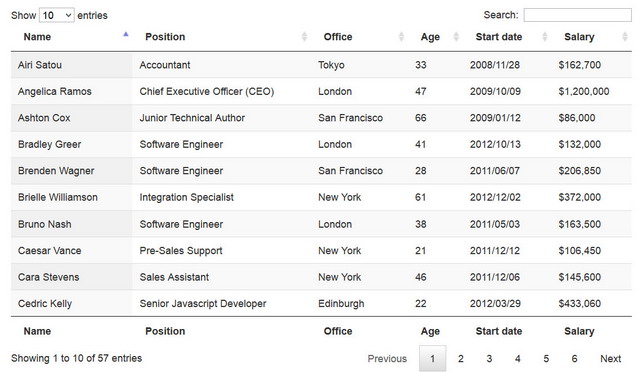Click the Previous page button

[x=387, y=359]
